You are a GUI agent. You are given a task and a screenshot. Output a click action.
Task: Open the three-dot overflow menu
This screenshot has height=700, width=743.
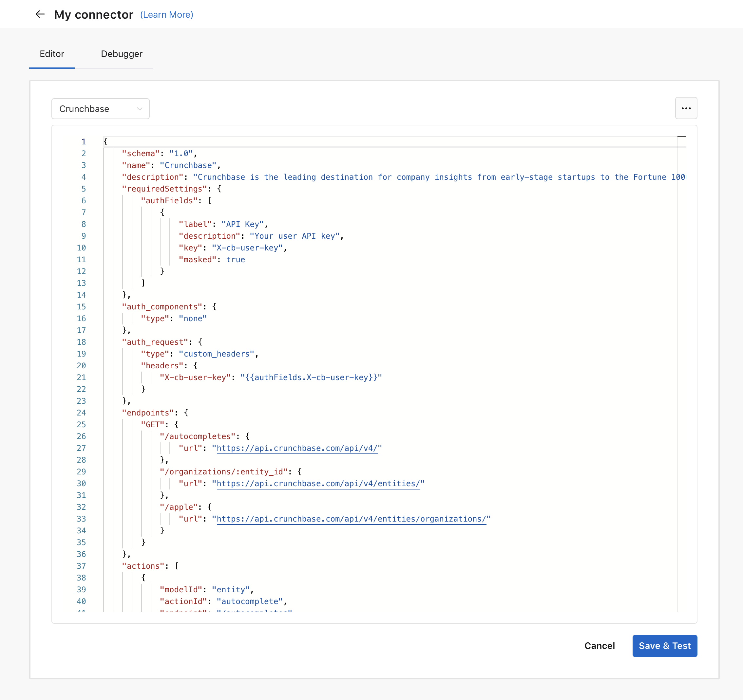[686, 108]
